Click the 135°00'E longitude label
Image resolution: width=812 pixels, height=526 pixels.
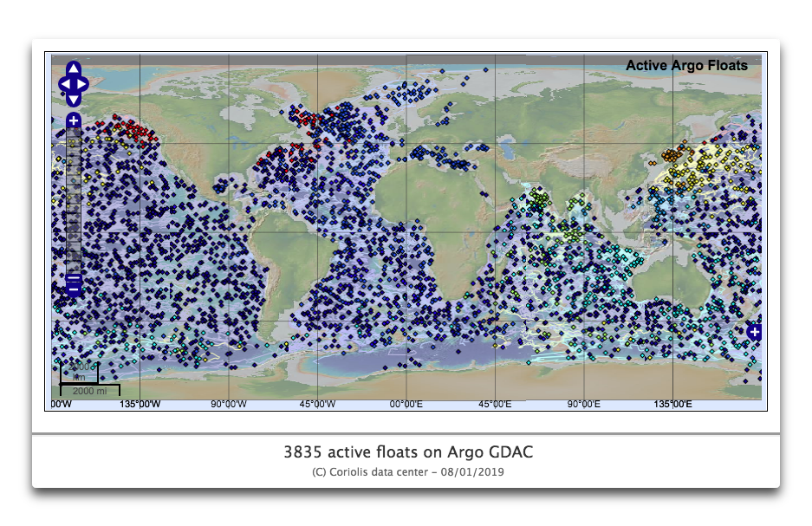click(672, 405)
